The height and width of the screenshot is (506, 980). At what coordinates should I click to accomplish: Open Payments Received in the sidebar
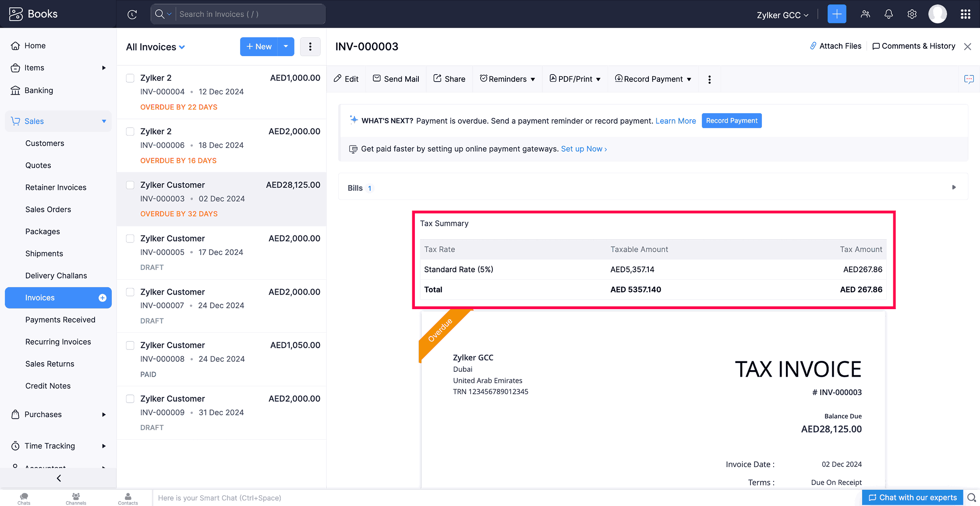coord(60,320)
